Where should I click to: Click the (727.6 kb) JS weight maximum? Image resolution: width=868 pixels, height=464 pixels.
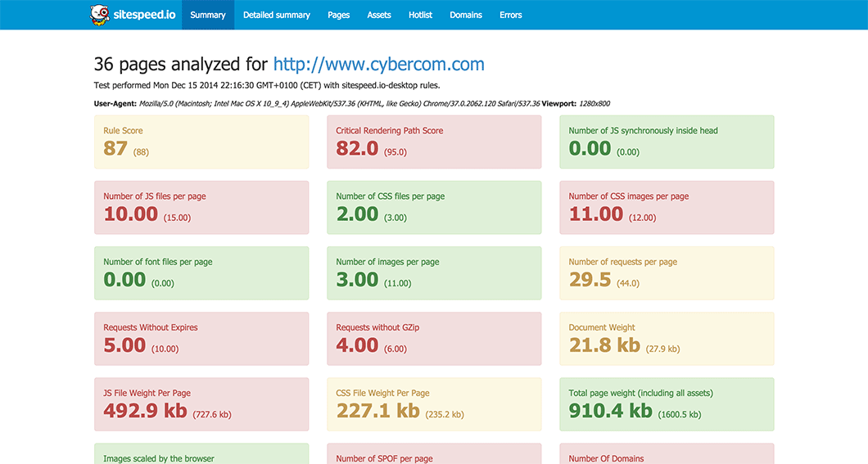211,415
